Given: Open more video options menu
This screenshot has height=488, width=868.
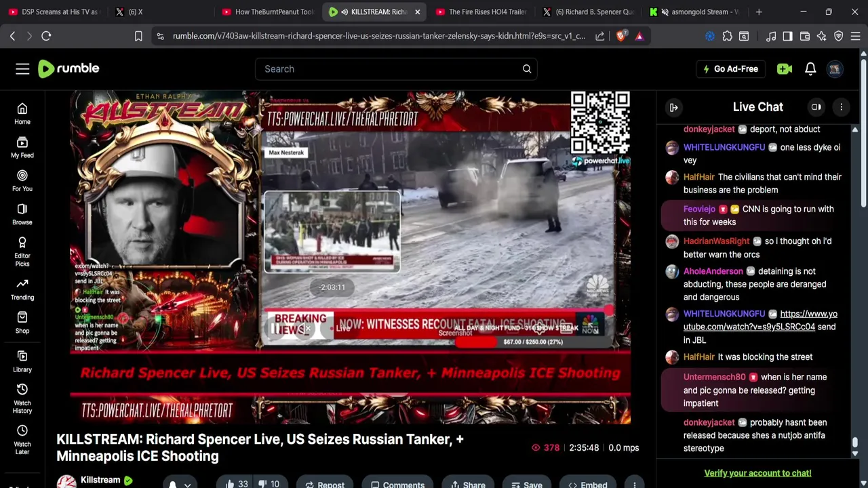Looking at the screenshot, I should (634, 484).
